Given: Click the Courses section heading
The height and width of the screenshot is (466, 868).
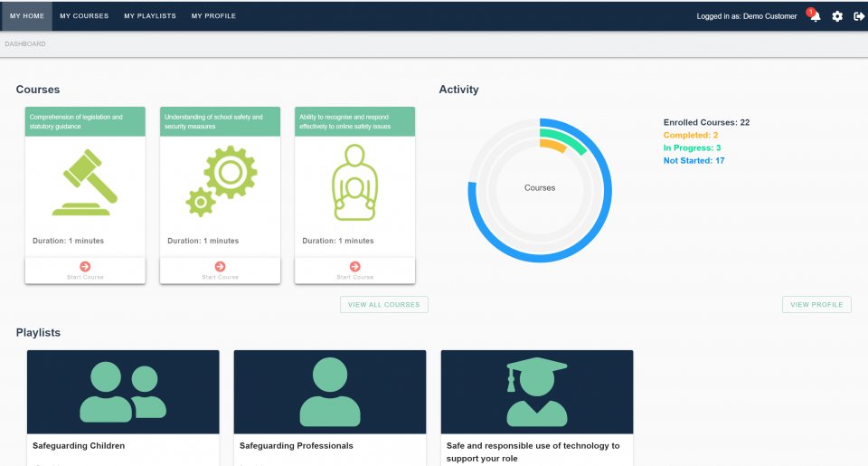Looking at the screenshot, I should [38, 90].
